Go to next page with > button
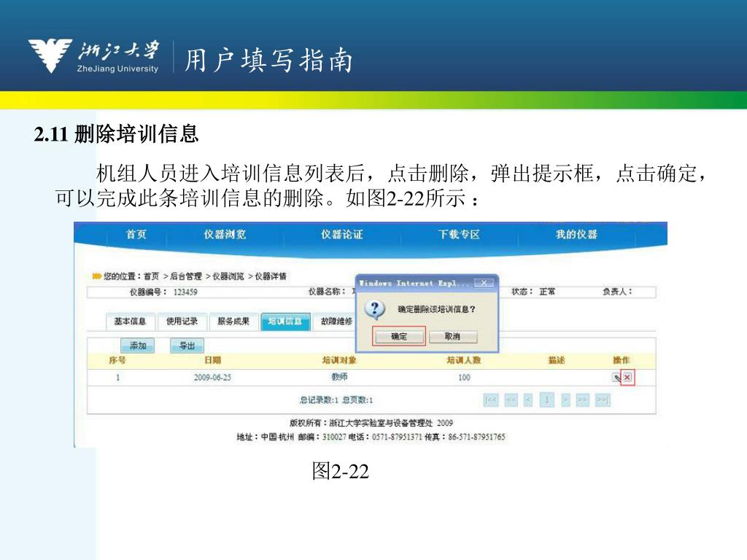Viewport: 747px width, 560px height. click(565, 400)
